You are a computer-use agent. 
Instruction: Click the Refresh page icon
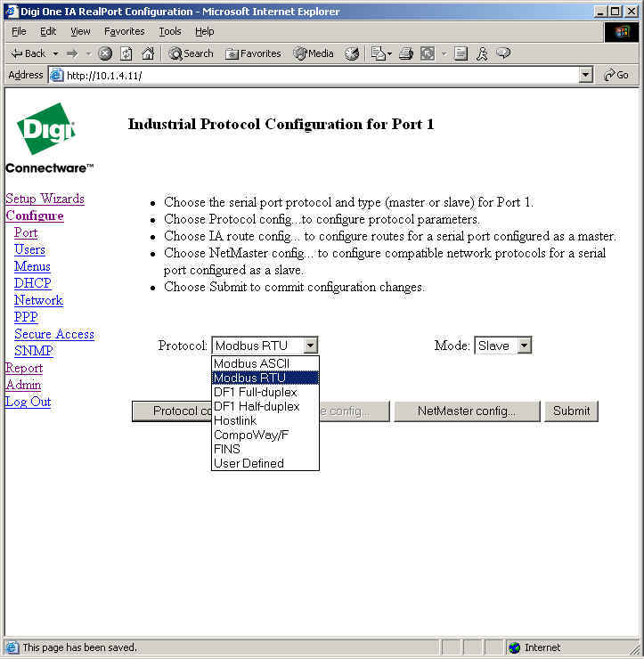coord(126,53)
